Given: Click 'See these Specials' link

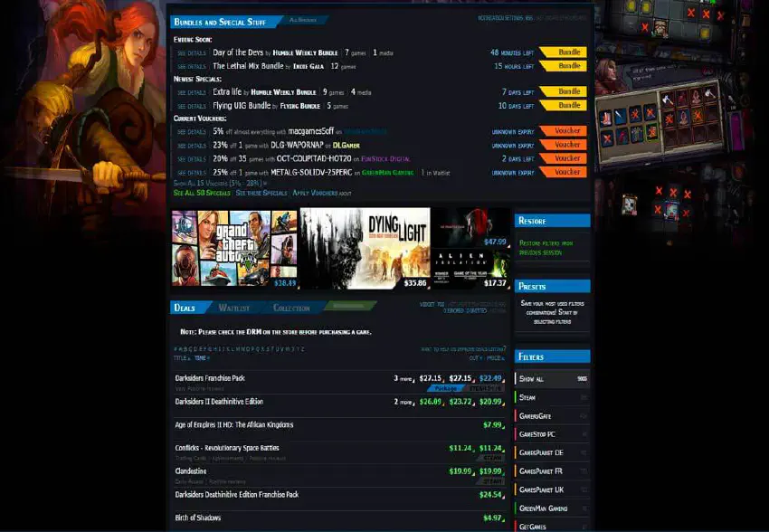Looking at the screenshot, I should [x=261, y=194].
